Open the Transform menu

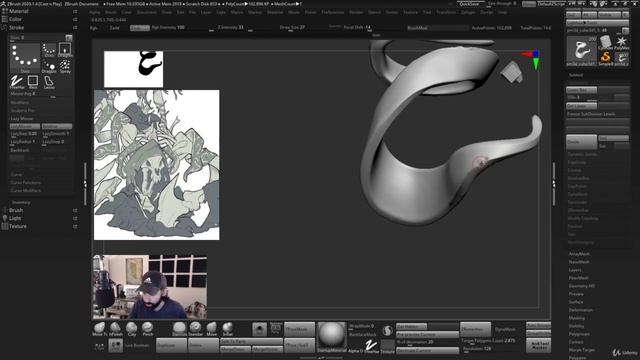[x=446, y=12]
